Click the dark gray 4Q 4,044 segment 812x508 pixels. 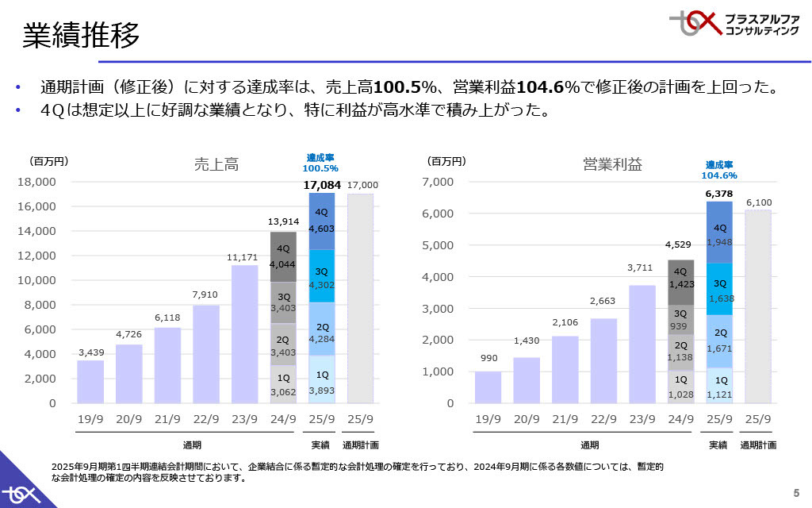coord(283,256)
